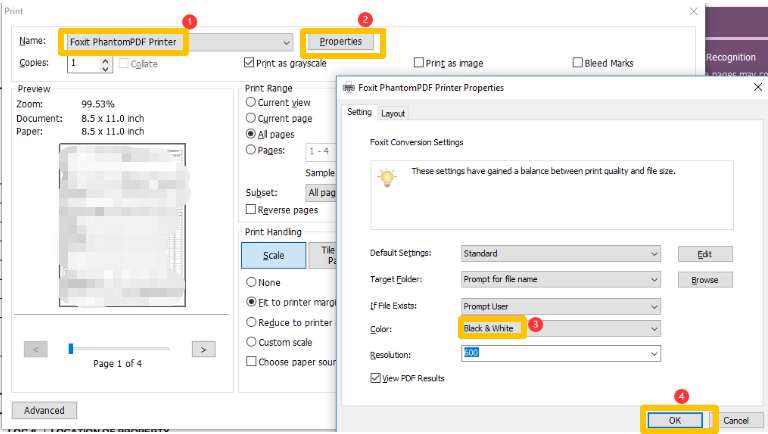Screen dimensions: 768x434
Task: Enable Print as image option
Action: click(419, 63)
